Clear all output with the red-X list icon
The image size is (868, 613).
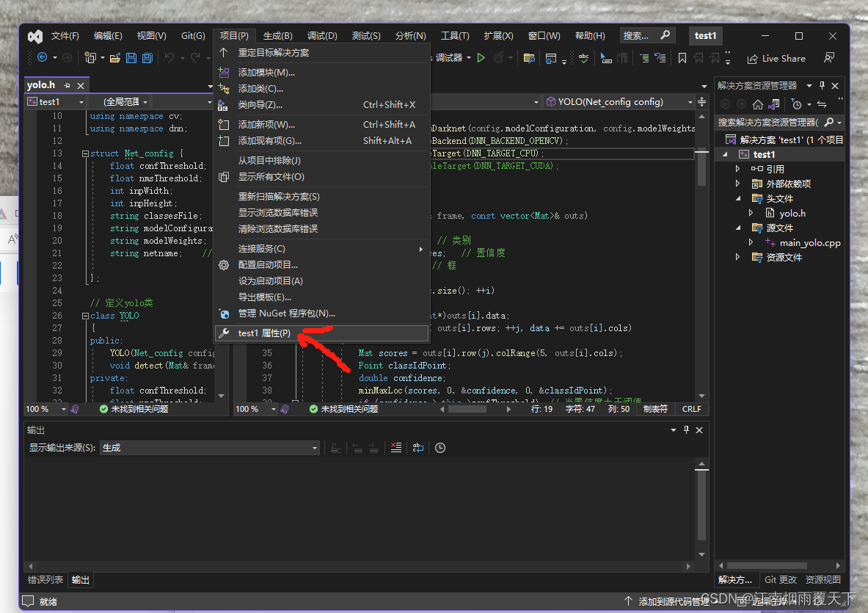[x=395, y=447]
